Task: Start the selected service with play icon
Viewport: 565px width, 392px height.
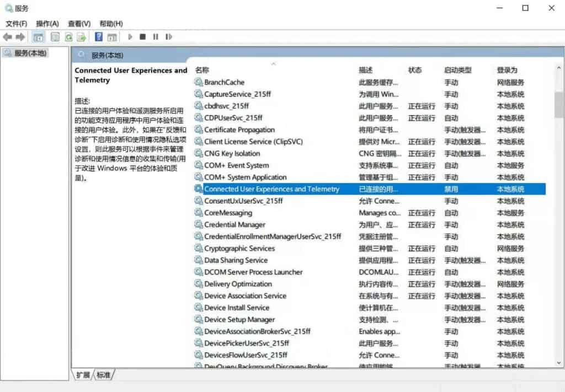Action: (x=130, y=37)
